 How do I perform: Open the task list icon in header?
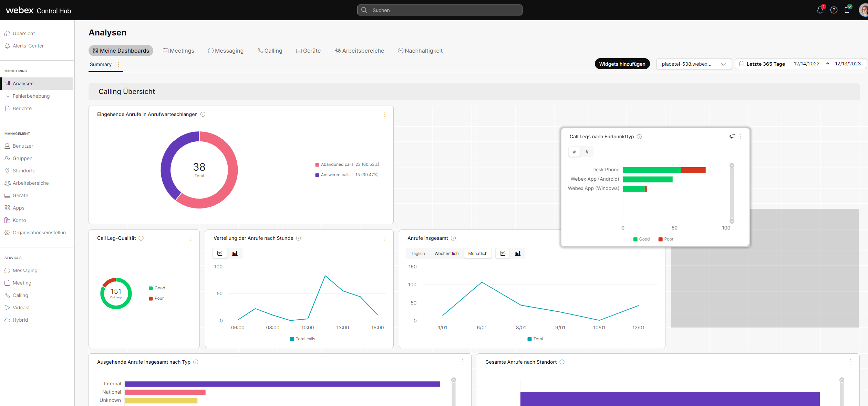[847, 10]
